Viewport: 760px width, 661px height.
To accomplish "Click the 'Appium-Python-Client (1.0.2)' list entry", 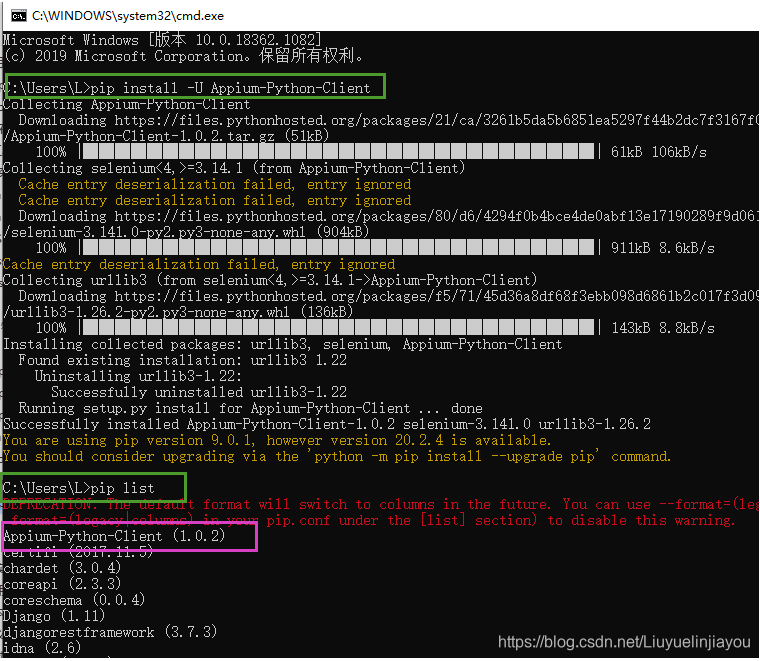I will (x=114, y=536).
